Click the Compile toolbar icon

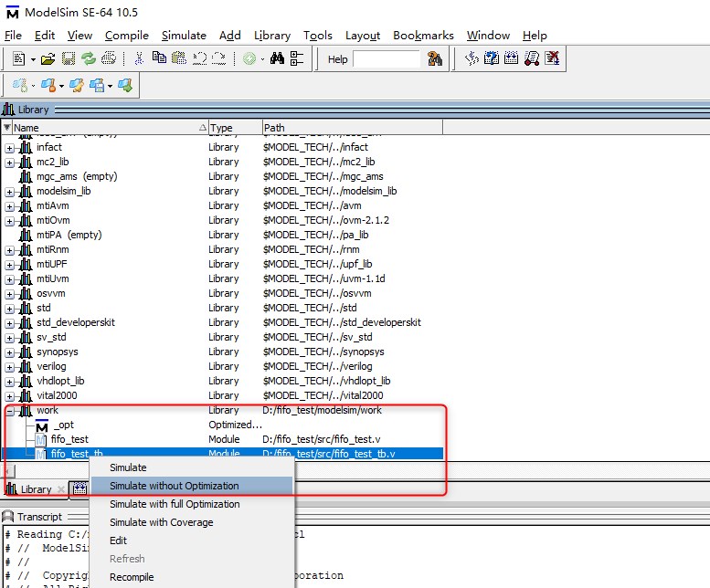[x=472, y=58]
